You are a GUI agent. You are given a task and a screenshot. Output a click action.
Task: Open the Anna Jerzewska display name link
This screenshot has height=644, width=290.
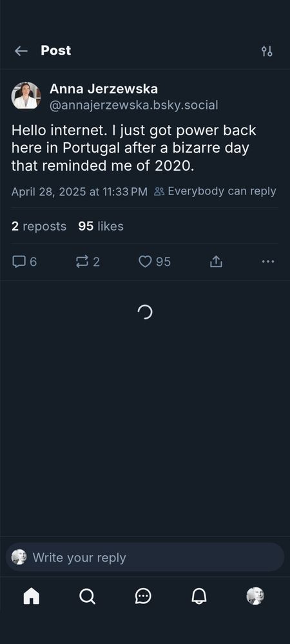[x=104, y=89]
